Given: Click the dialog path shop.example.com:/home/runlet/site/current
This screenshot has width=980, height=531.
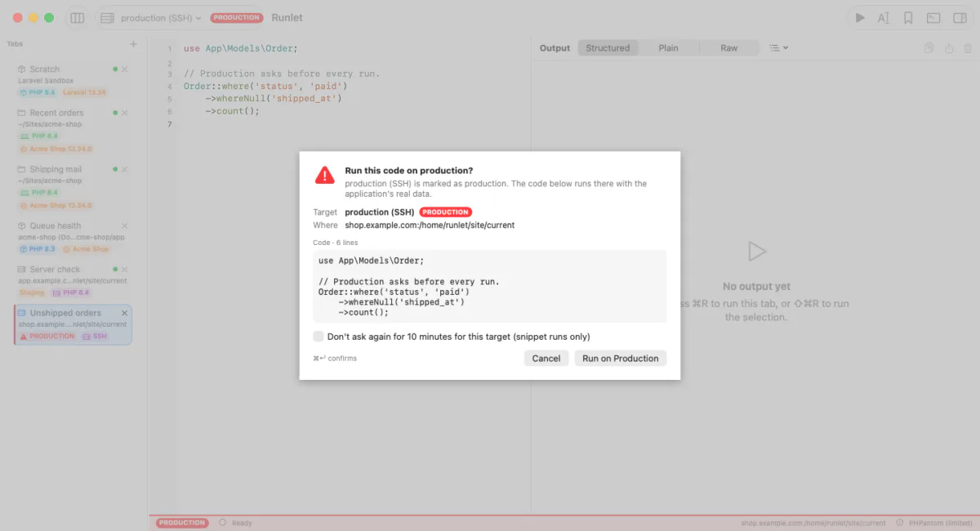Looking at the screenshot, I should 430,225.
